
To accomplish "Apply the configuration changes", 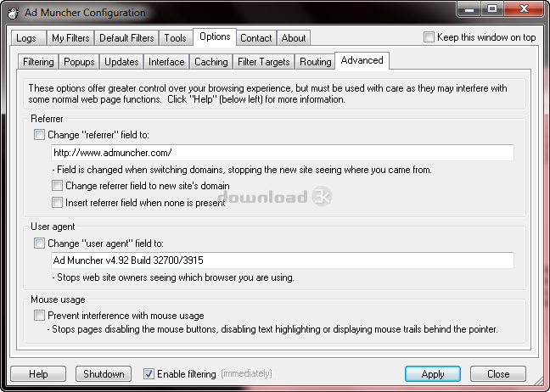I will coord(433,374).
